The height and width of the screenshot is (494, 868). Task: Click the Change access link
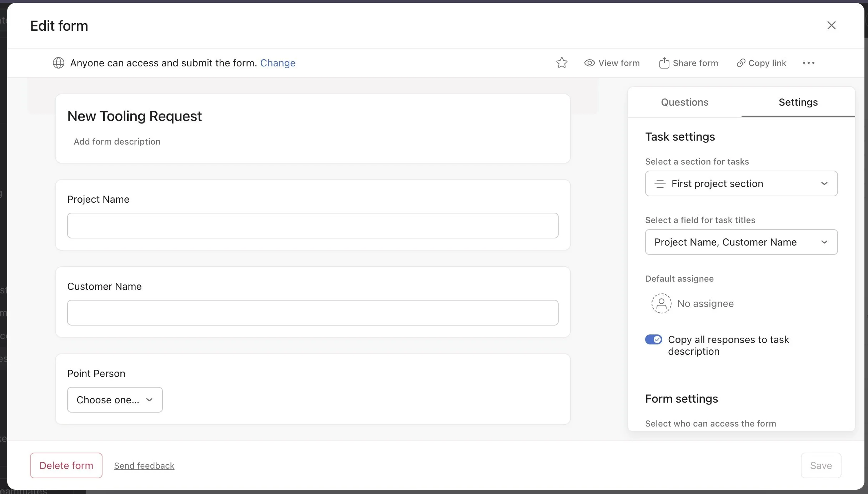pyautogui.click(x=278, y=62)
